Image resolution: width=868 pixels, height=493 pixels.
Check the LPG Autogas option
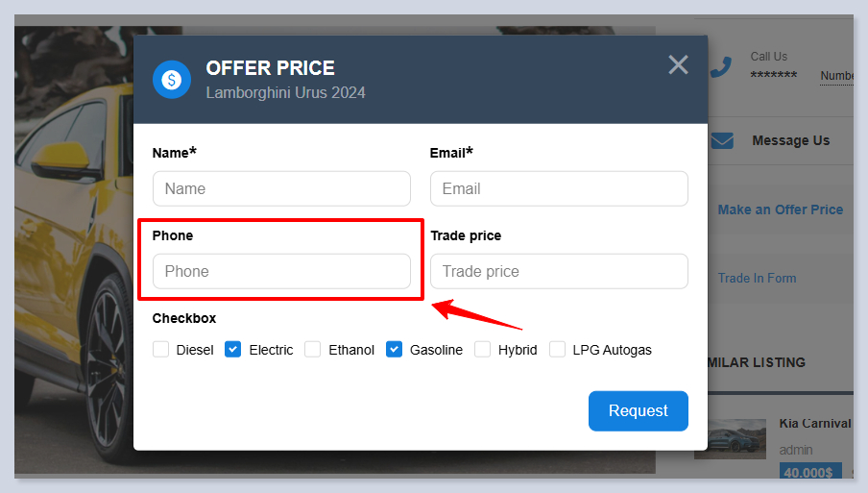point(557,350)
